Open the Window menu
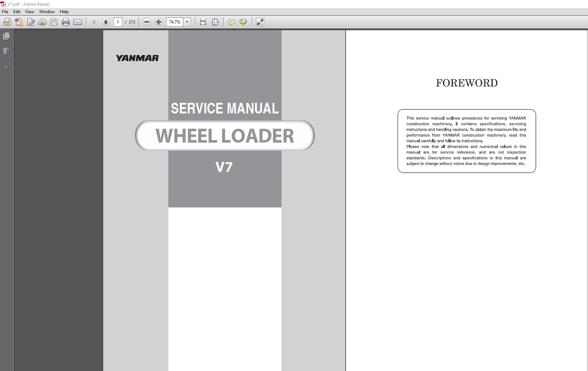588x371 pixels. click(47, 12)
